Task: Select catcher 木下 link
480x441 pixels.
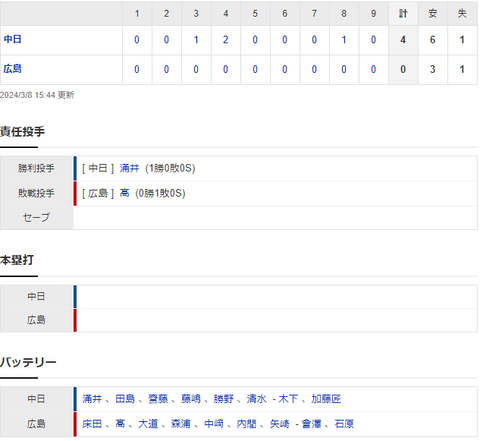Action: 288,399
